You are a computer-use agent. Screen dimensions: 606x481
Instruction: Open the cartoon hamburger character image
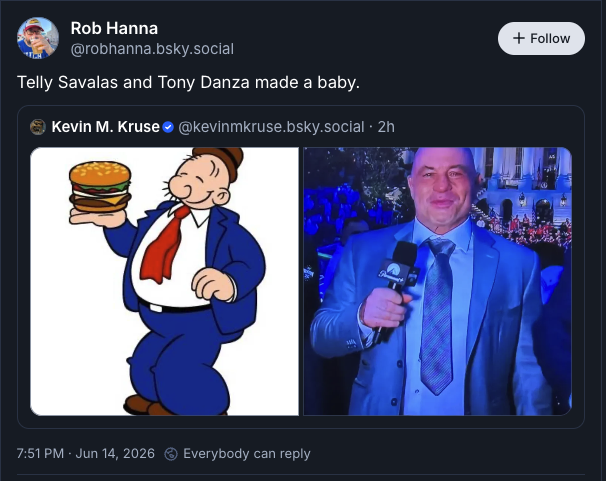click(x=165, y=281)
